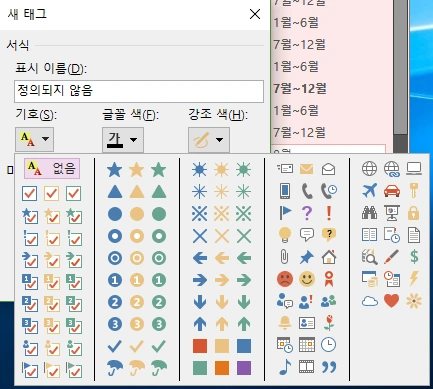Choose the red car symbol
This screenshot has width=433, height=389.
tap(392, 191)
